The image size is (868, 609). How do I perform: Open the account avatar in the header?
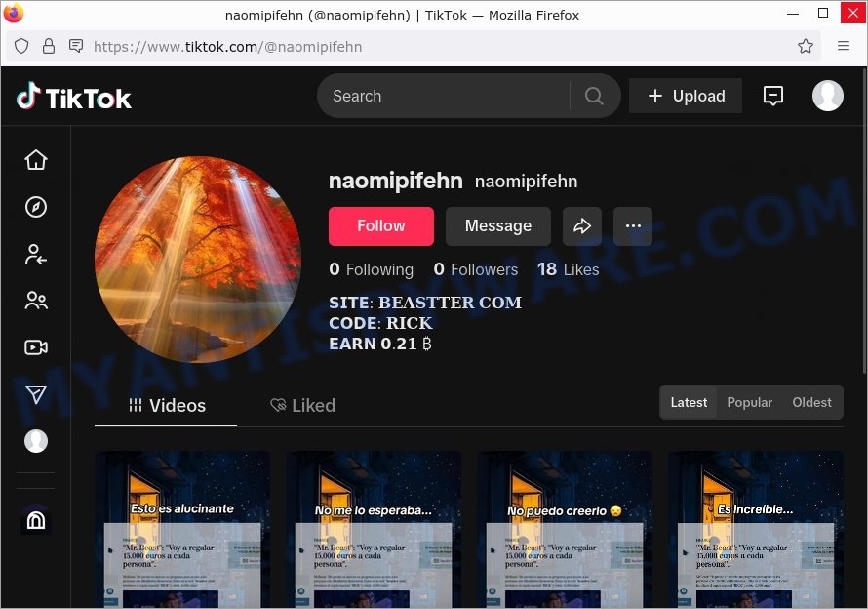[828, 96]
